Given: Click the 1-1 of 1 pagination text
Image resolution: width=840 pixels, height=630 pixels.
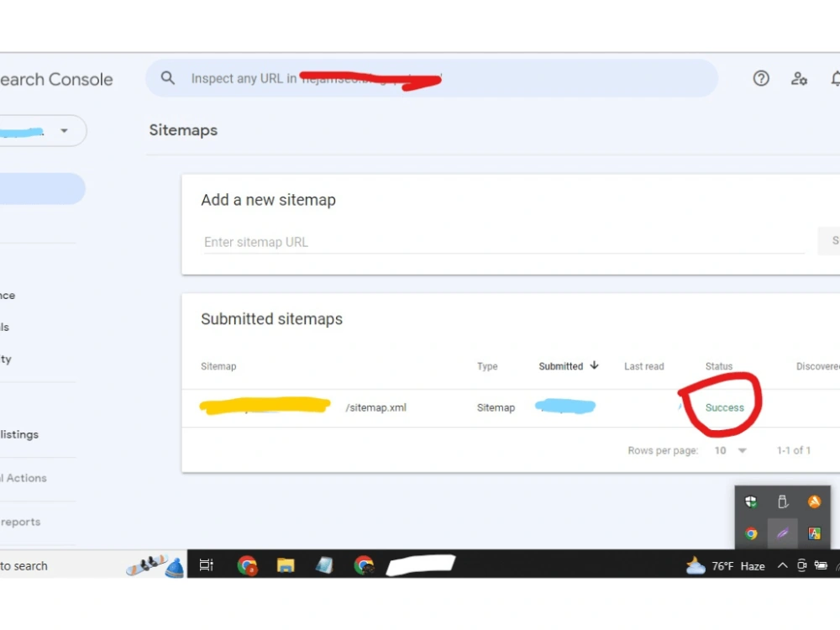Looking at the screenshot, I should click(794, 450).
